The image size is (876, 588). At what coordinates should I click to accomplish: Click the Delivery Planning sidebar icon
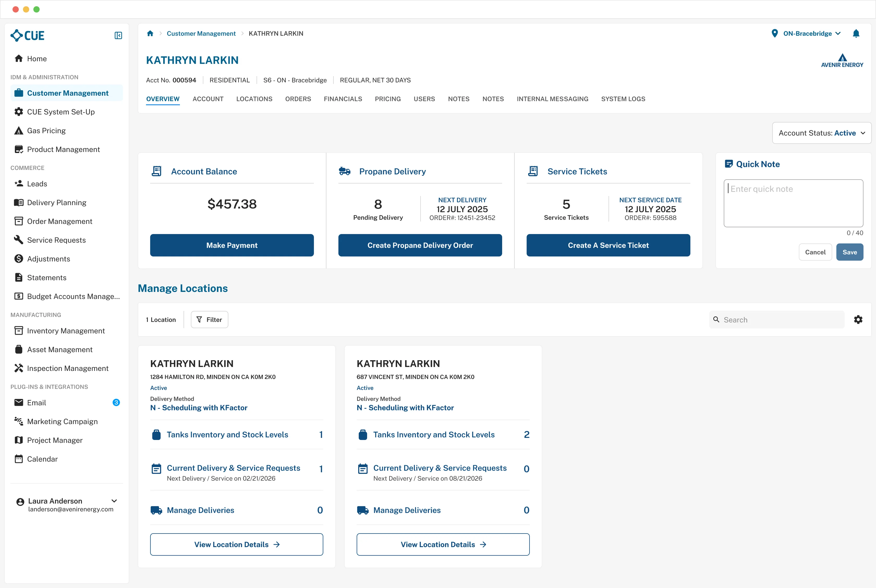coord(19,203)
